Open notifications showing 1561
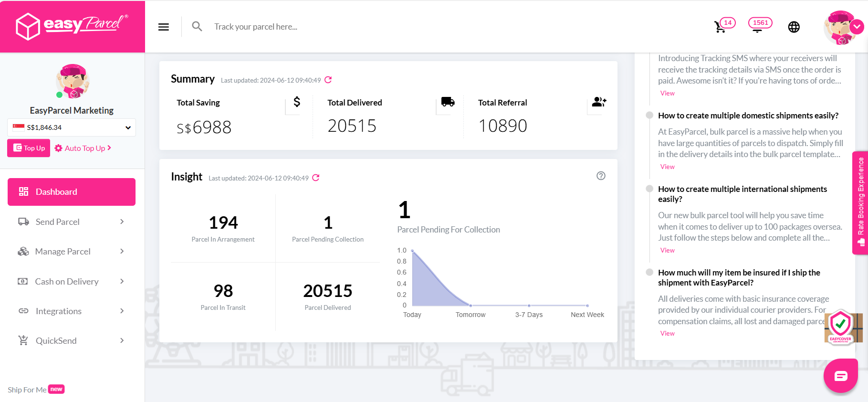Viewport: 868px width, 402px height. (x=760, y=24)
